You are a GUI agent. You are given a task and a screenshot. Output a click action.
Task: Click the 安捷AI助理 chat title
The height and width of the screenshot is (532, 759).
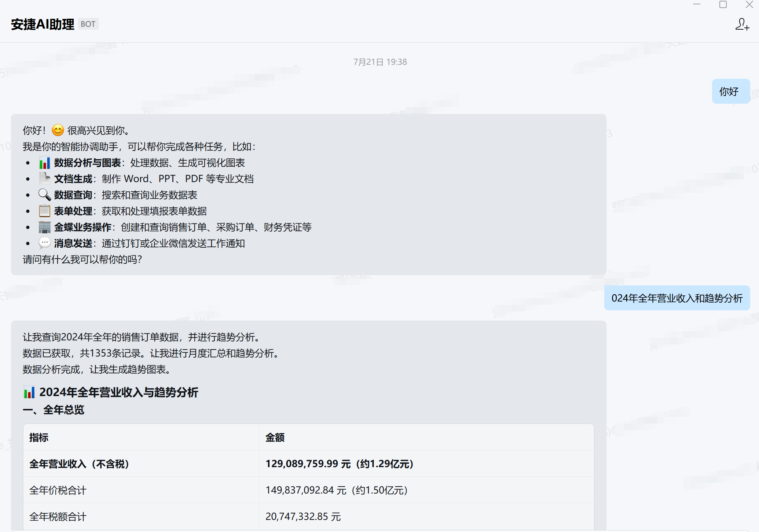[43, 24]
